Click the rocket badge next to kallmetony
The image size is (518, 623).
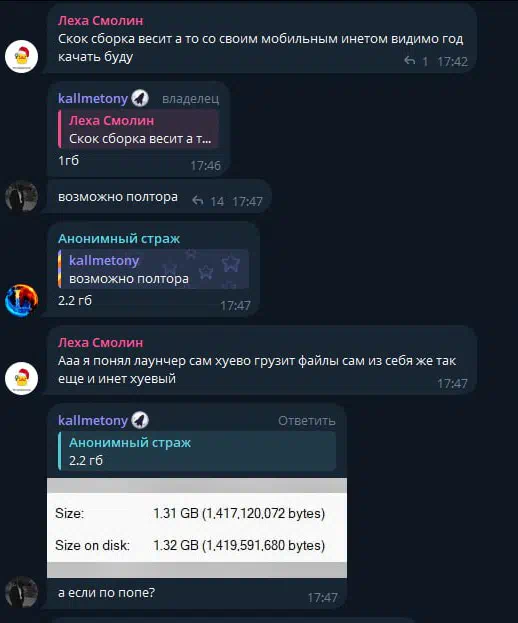pos(140,98)
